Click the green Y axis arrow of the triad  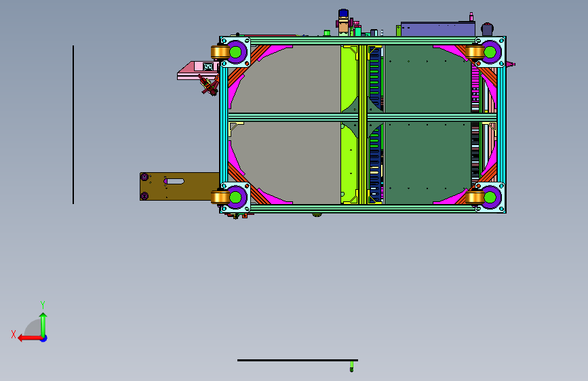click(43, 325)
